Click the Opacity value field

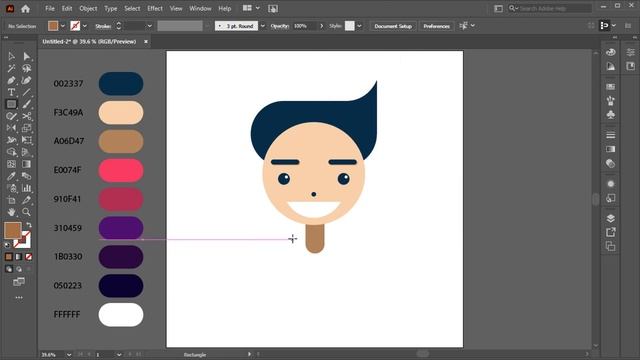point(304,26)
